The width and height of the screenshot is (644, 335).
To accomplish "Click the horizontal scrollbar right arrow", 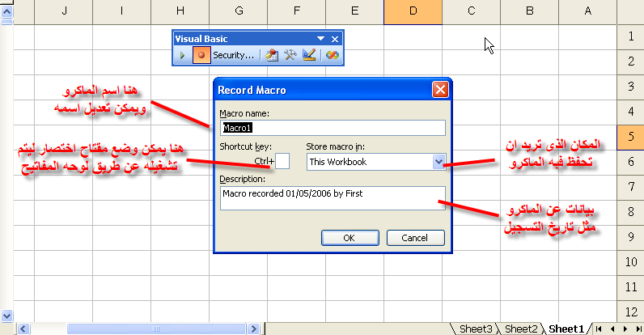I will [x=253, y=329].
